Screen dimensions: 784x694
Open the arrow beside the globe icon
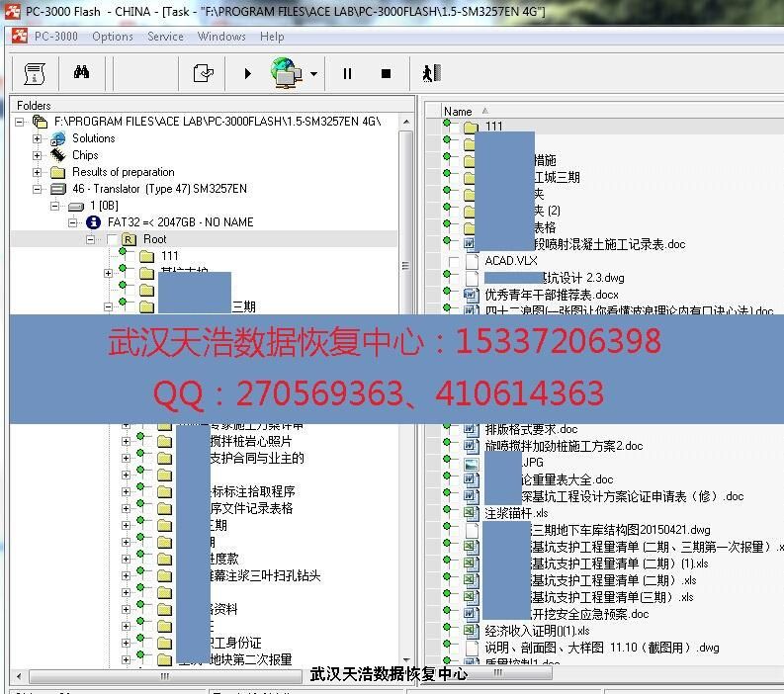click(x=313, y=74)
